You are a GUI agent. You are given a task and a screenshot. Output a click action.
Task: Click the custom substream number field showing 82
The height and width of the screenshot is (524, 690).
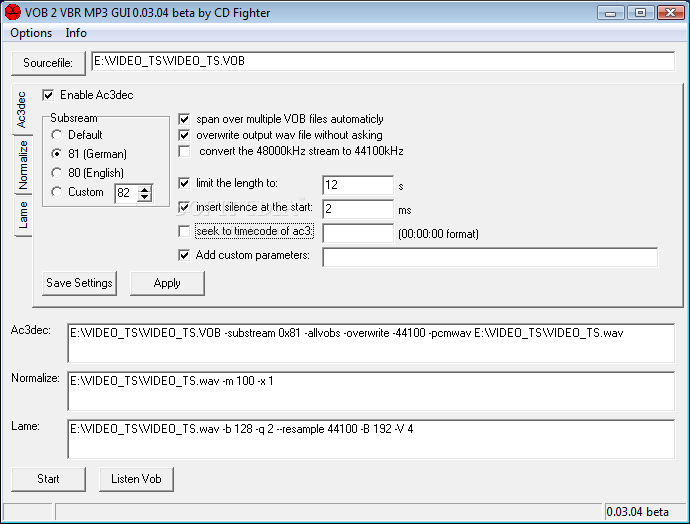[x=126, y=193]
